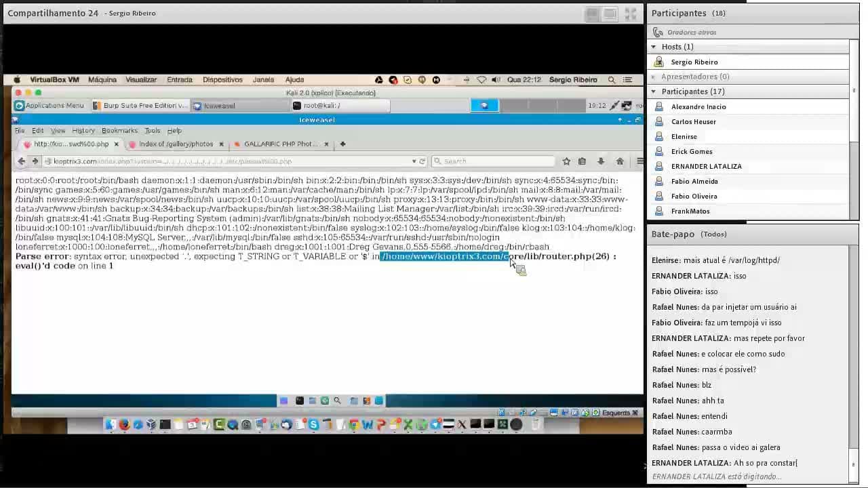The width and height of the screenshot is (868, 488).
Task: Click the Iceweasel forward arrow
Action: pyautogui.click(x=35, y=161)
